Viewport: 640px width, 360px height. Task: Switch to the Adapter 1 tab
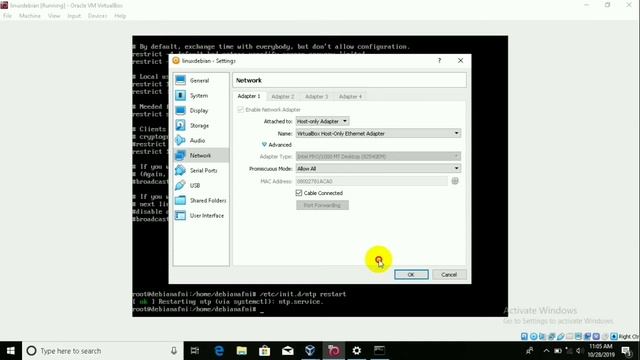tap(249, 96)
